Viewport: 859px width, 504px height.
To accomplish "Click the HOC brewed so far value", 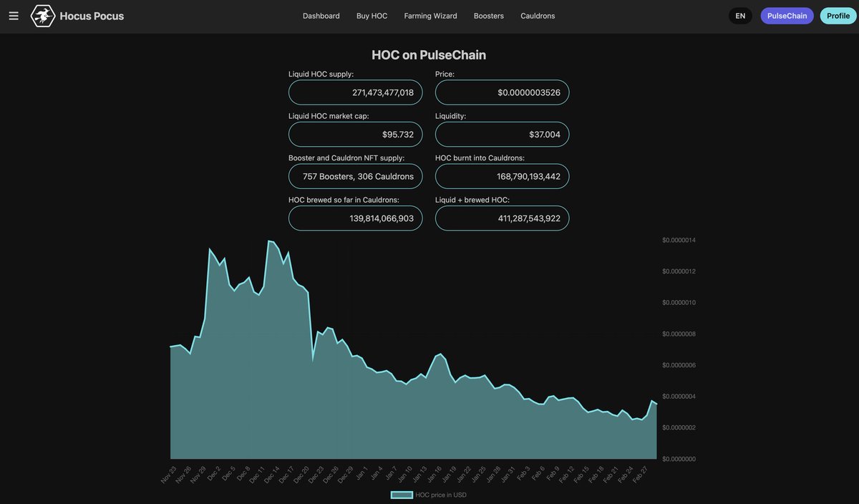I will [355, 218].
